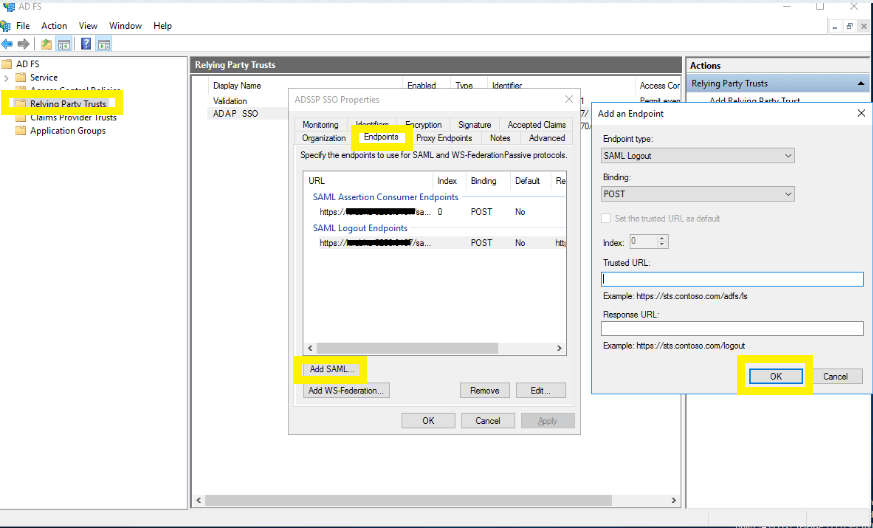Select the Application Groups folder
This screenshot has width=873, height=528.
pyautogui.click(x=67, y=131)
